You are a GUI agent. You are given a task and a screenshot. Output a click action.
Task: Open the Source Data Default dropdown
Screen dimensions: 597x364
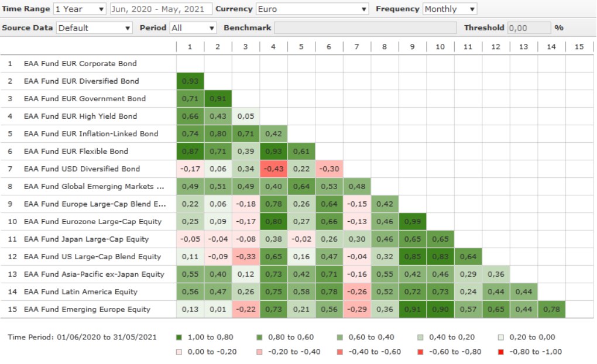tap(94, 28)
